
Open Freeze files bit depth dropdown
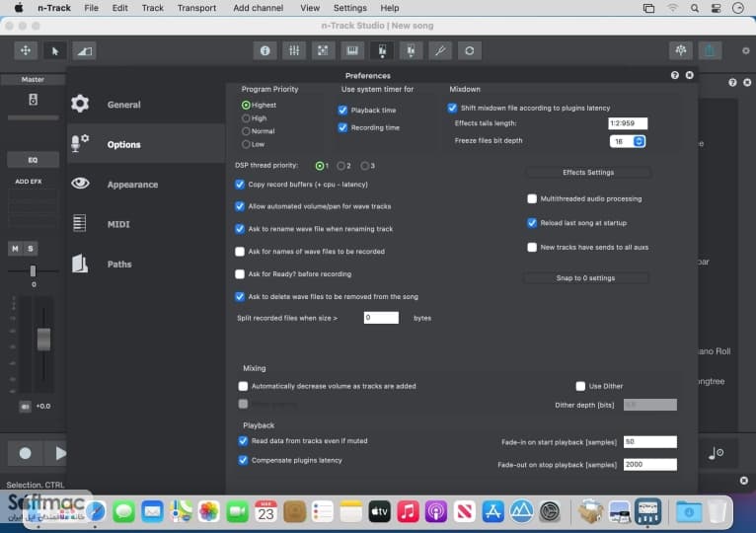coord(628,141)
